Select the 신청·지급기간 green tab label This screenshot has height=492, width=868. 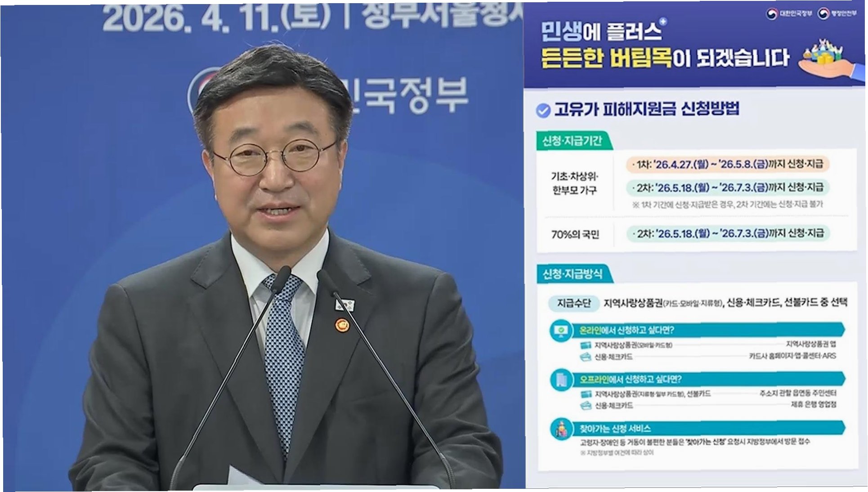(x=572, y=141)
